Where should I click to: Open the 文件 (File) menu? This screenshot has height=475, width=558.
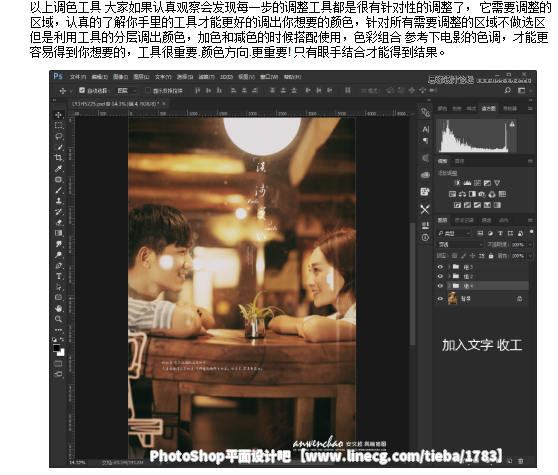click(78, 77)
